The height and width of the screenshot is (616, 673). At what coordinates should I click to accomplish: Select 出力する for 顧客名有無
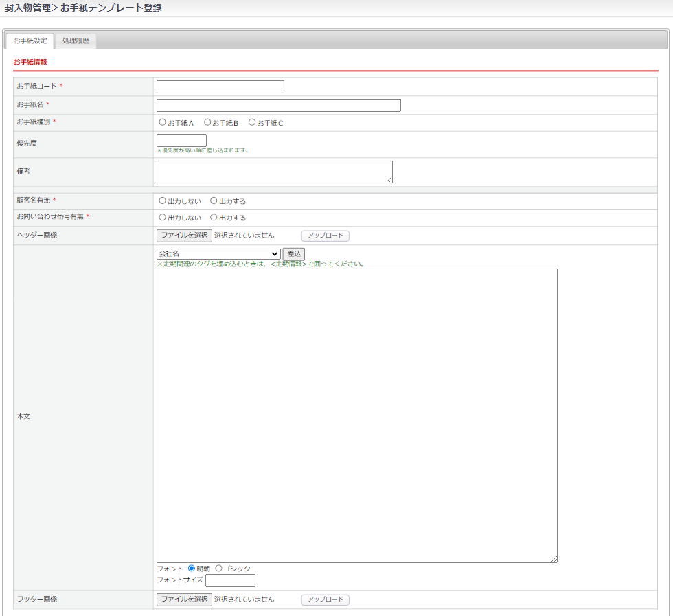[x=214, y=201]
